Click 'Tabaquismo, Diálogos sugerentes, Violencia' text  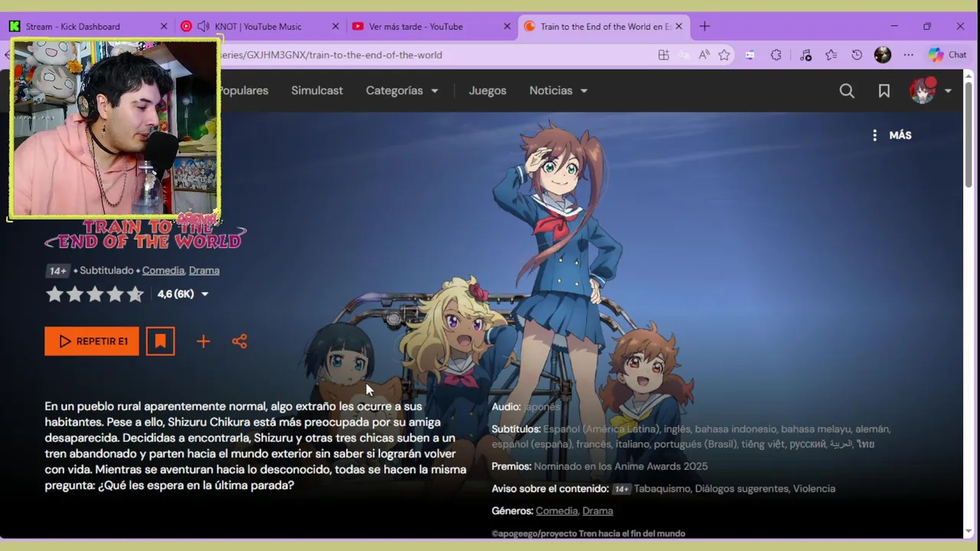coord(734,488)
